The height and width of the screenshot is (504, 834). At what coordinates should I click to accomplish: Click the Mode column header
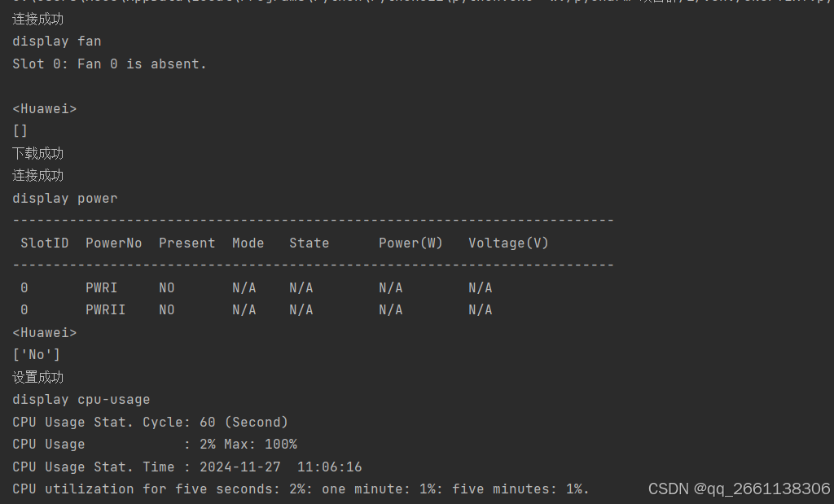tap(248, 243)
